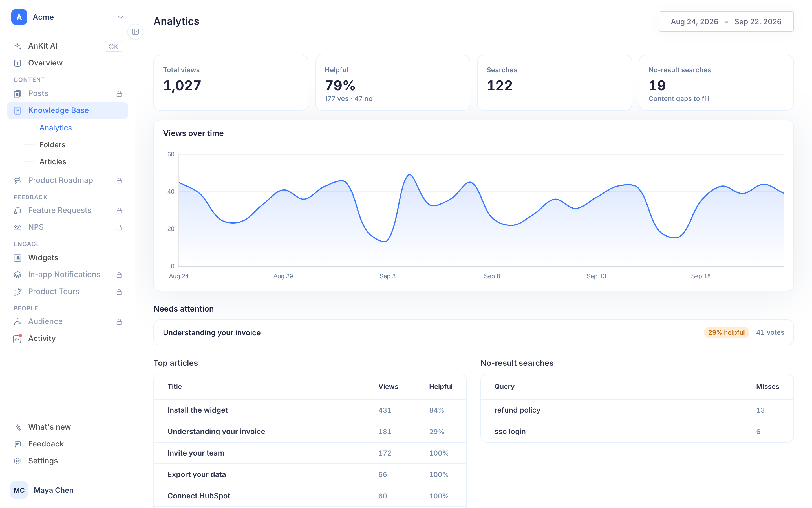
Task: Open Invite your team article row
Action: coord(310,453)
